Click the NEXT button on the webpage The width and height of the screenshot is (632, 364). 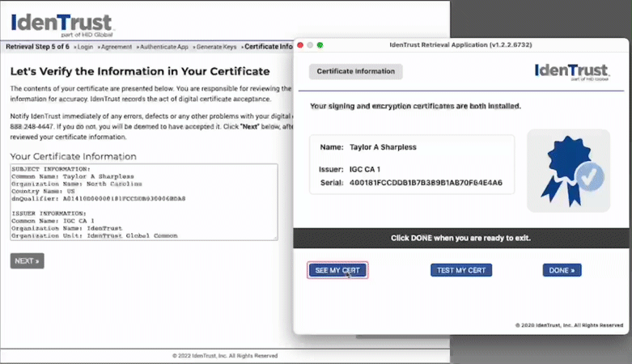coord(27,261)
